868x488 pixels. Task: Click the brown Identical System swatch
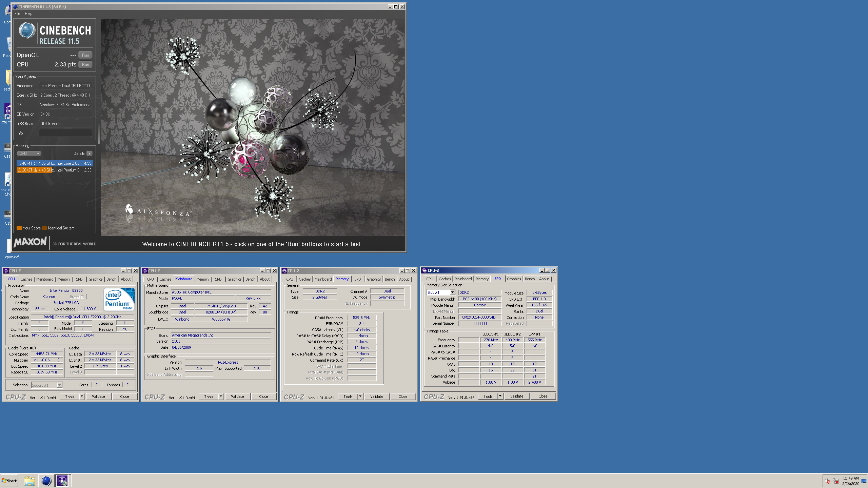coord(44,228)
